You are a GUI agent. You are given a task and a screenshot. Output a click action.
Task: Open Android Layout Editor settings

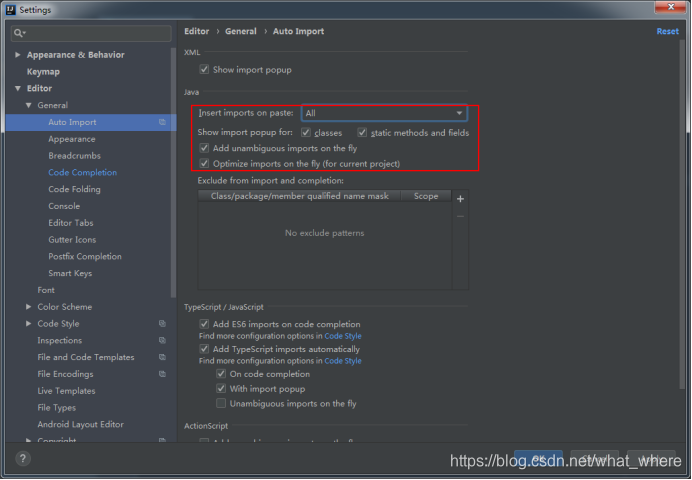80,424
